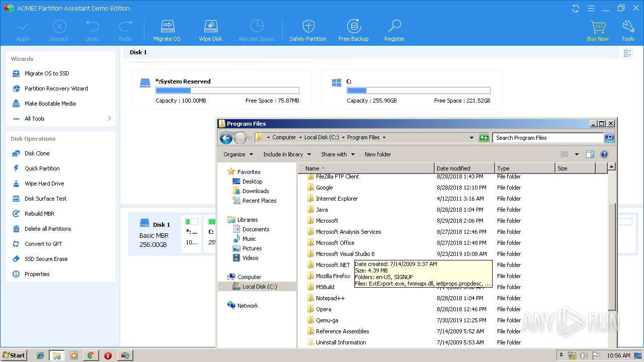The height and width of the screenshot is (362, 644).
Task: Open AOMEI hamburger menu
Action: pos(591,9)
